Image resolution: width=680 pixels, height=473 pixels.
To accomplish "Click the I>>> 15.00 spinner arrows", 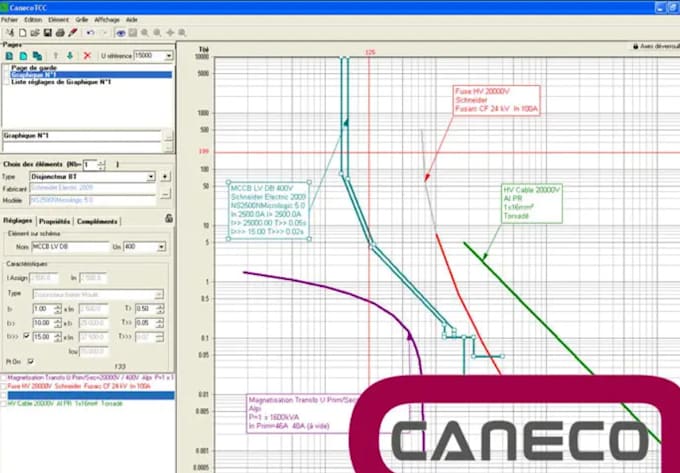I will (x=58, y=337).
